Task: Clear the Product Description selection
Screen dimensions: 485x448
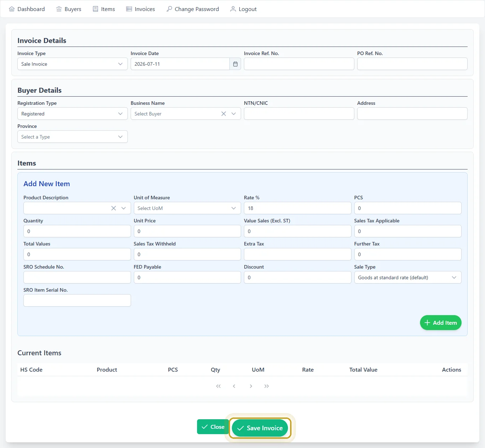Action: coord(114,208)
